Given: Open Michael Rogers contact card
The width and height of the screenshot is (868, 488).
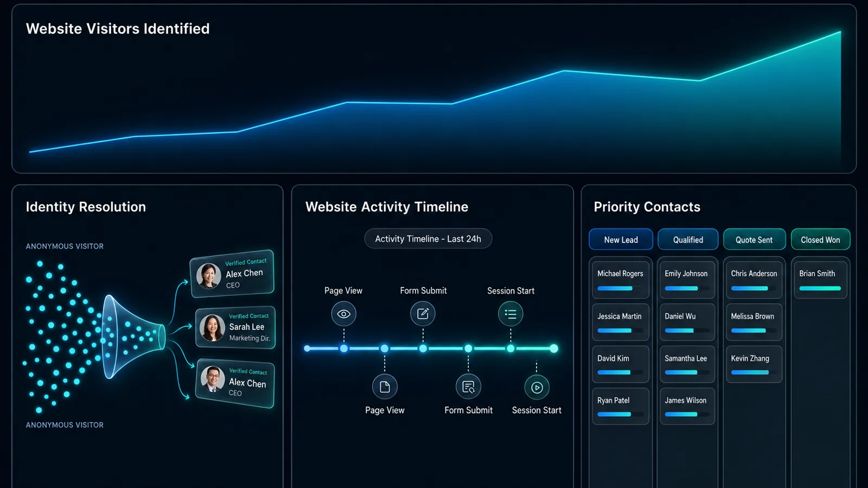Looking at the screenshot, I should click(x=621, y=280).
